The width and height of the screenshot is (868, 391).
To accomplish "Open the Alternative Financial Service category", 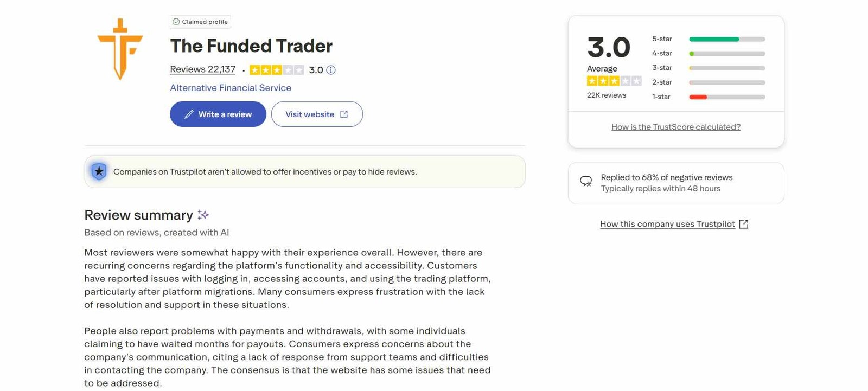I will pos(231,87).
